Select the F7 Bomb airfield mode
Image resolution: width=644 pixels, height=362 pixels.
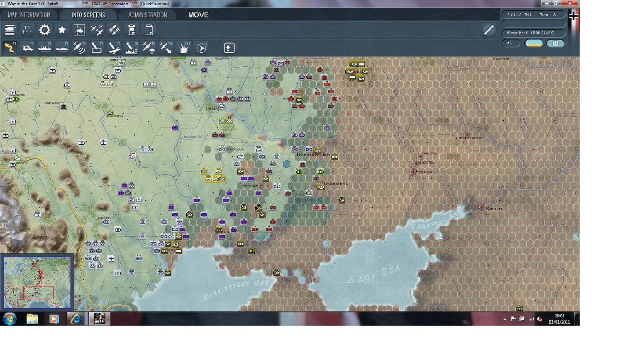click(114, 48)
